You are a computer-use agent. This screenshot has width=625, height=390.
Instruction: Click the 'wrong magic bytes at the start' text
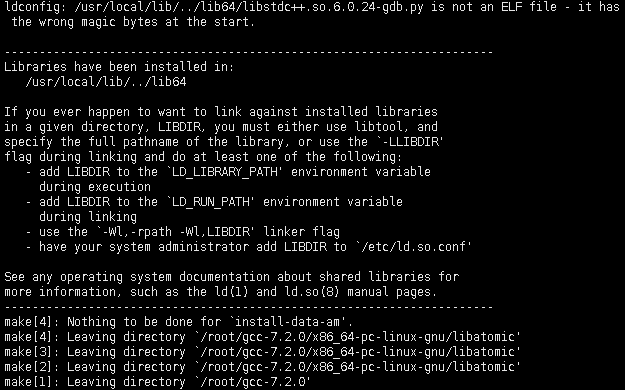pos(147,22)
